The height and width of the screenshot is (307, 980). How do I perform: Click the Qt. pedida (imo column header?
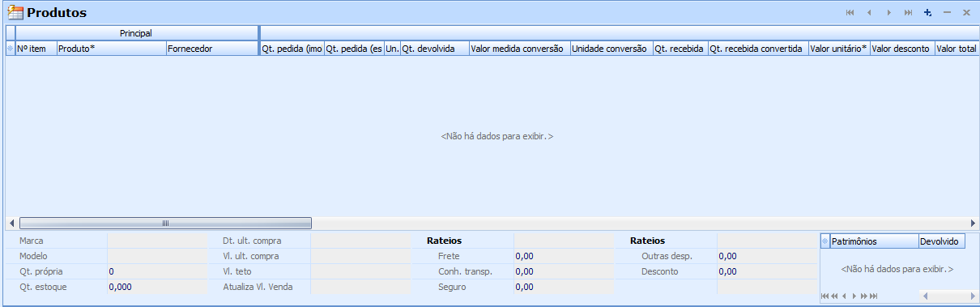click(292, 49)
